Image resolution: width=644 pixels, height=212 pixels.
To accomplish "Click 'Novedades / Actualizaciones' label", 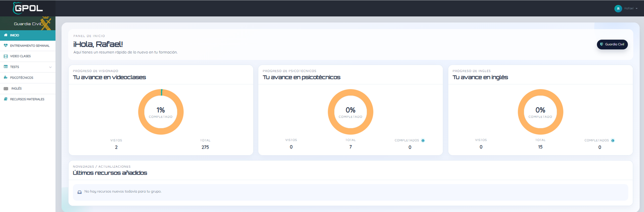I will coord(102,166).
